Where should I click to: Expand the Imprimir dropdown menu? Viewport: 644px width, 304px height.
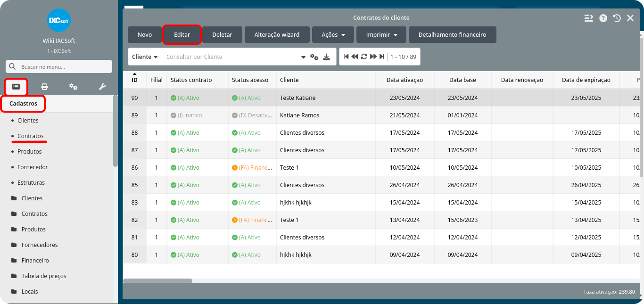382,35
